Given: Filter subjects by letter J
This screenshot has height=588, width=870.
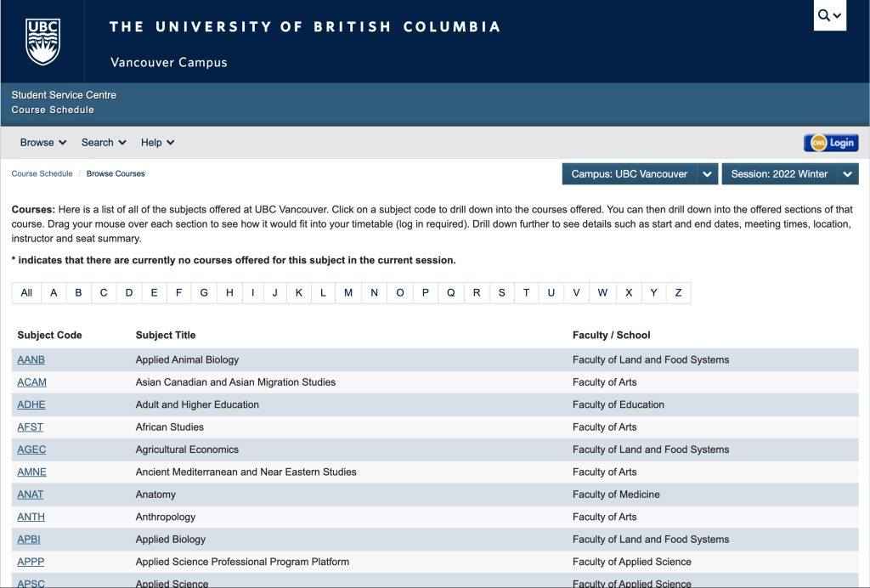Looking at the screenshot, I should (x=275, y=293).
